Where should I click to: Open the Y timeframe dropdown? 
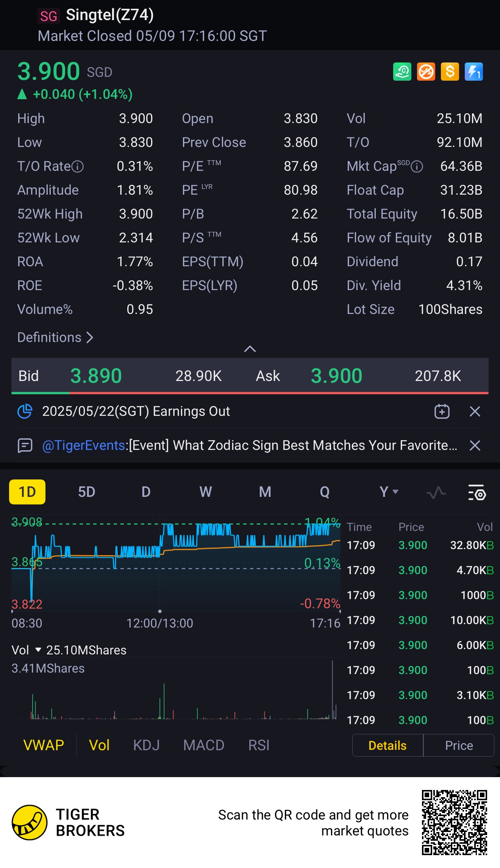(x=389, y=492)
